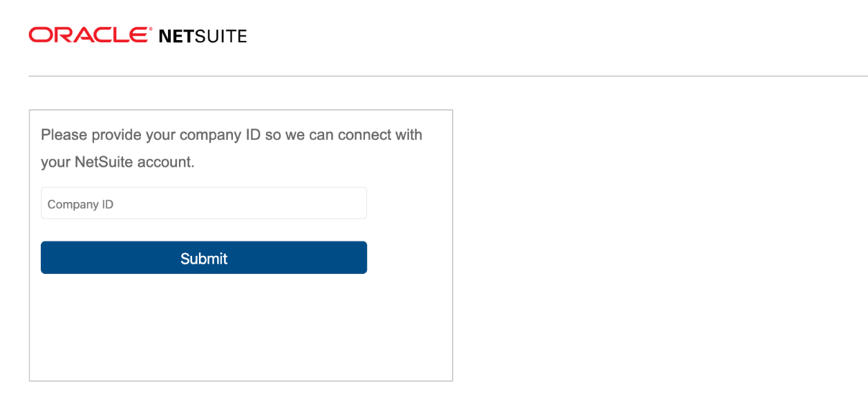Click the 'your NetSuite account.' text line
868x413 pixels.
(117, 163)
